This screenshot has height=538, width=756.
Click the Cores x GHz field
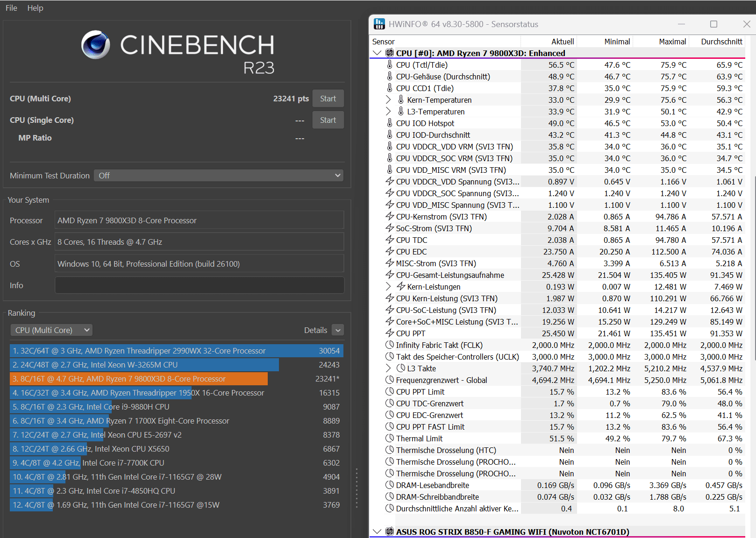click(x=200, y=242)
